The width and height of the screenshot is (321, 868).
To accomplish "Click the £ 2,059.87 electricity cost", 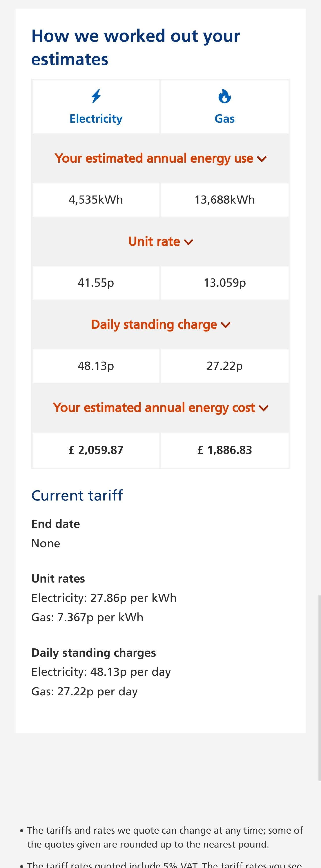I will click(x=96, y=450).
